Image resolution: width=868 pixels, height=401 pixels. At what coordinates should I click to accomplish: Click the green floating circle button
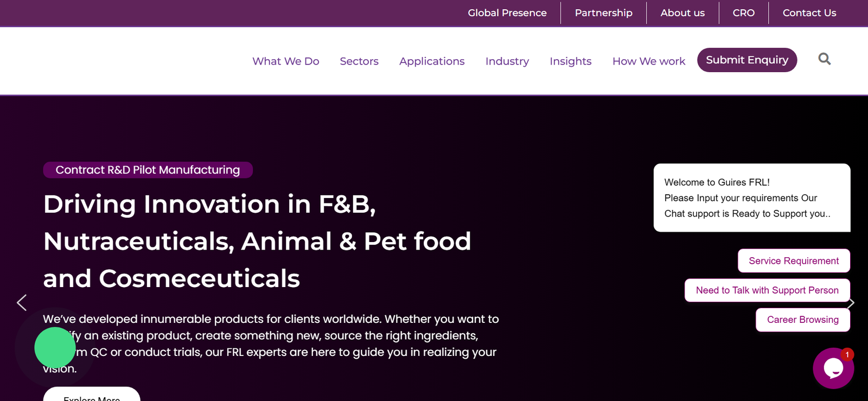pos(55,347)
